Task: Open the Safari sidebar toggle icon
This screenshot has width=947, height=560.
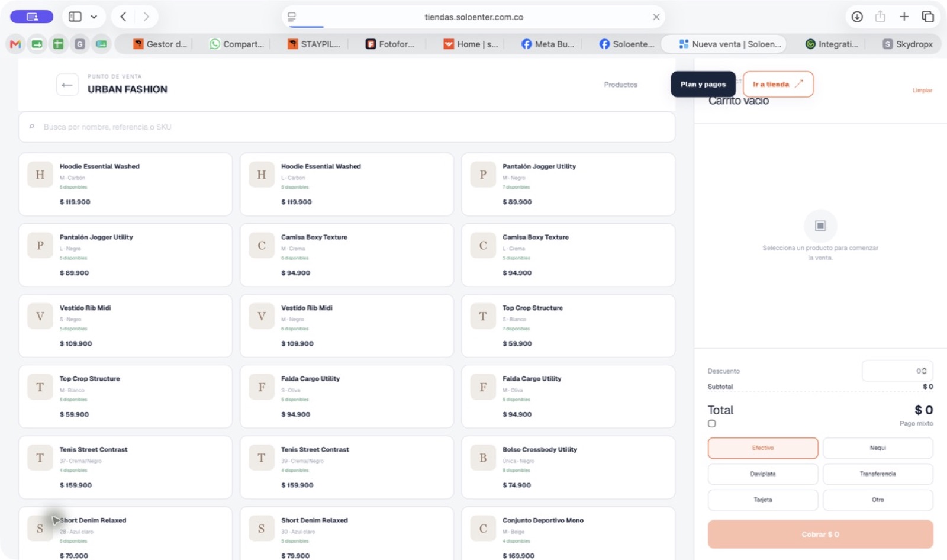Action: click(x=75, y=17)
